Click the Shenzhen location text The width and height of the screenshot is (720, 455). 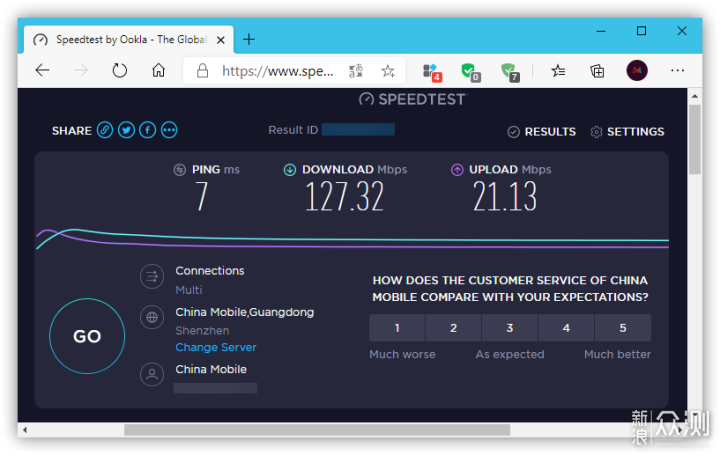202,330
